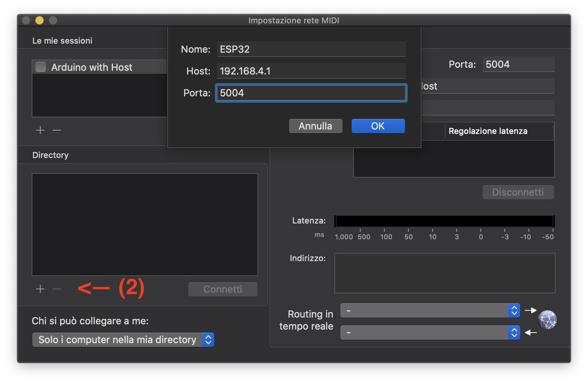The image size is (588, 383).
Task: Select the Nome field containing ESP32
Action: [311, 49]
